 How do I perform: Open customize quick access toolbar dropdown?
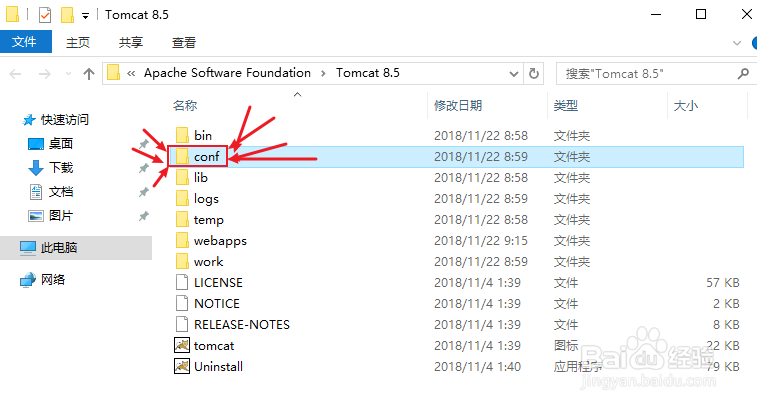pos(85,16)
